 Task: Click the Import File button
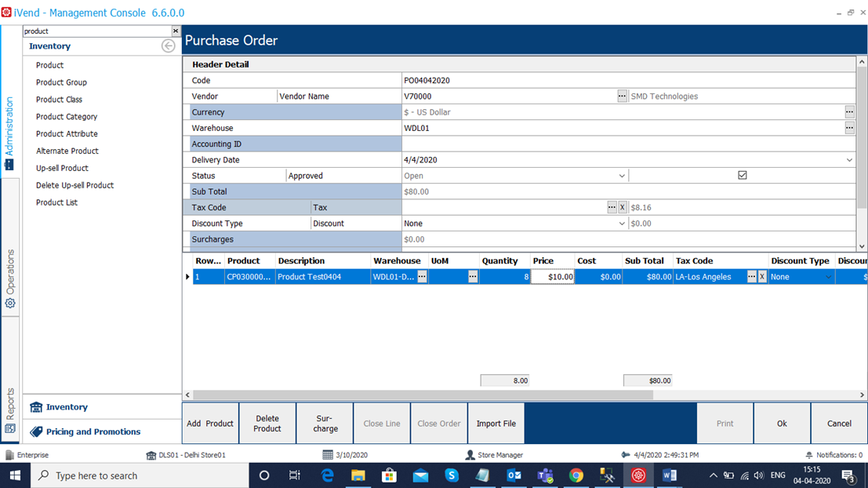pos(496,423)
